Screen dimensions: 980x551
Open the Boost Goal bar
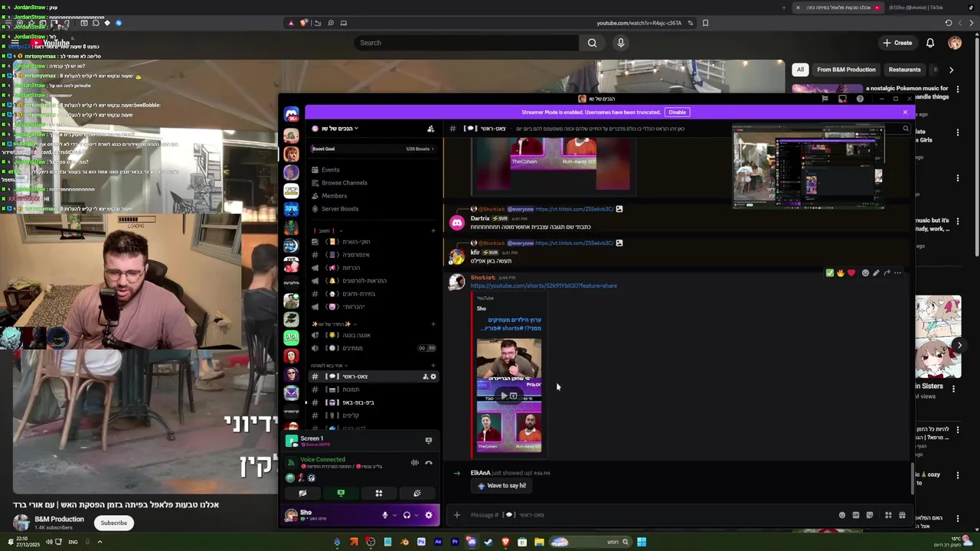(x=373, y=148)
